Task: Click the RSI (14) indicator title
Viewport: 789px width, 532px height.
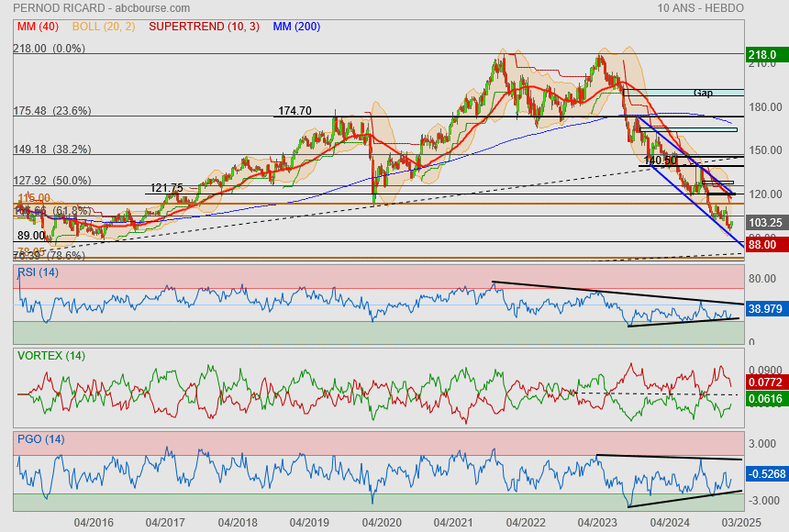Action: (38, 272)
